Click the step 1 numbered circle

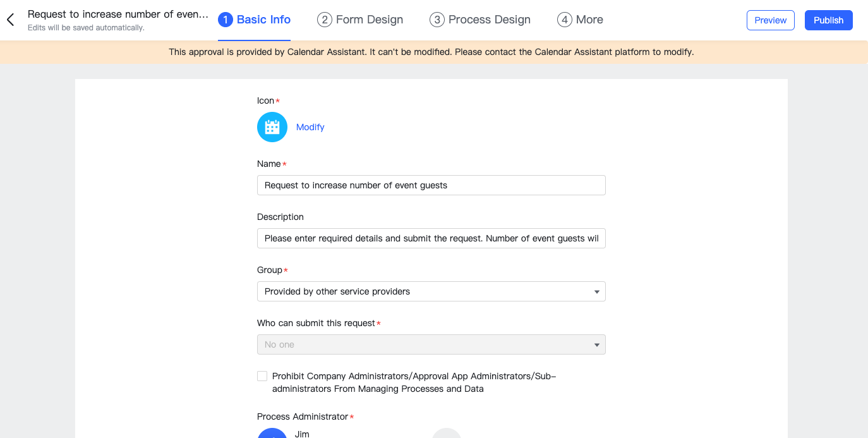coord(226,20)
